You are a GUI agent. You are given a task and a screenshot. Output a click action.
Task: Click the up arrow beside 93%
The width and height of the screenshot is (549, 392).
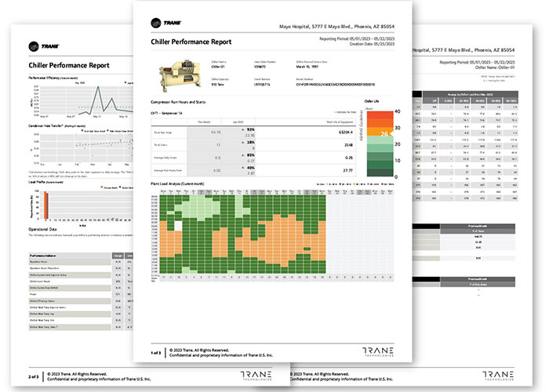pos(243,129)
